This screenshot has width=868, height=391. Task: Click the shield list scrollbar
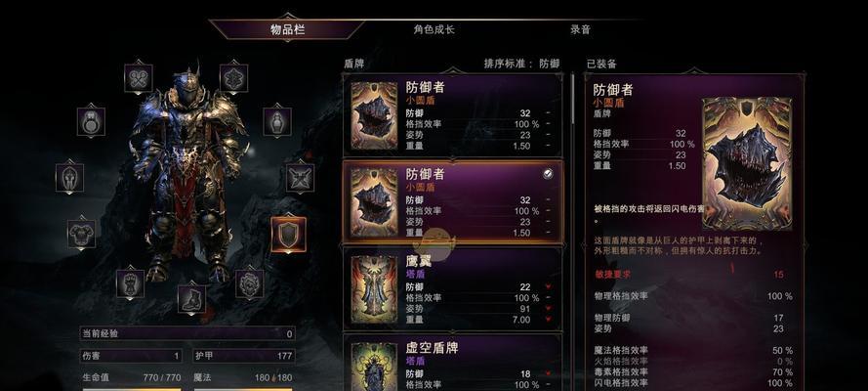(572, 99)
